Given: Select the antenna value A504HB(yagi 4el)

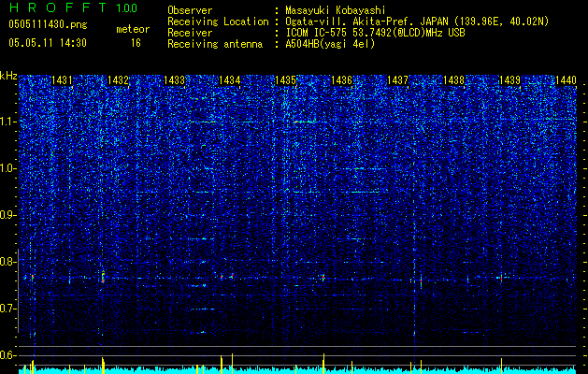Looking at the screenshot, I should (330, 44).
